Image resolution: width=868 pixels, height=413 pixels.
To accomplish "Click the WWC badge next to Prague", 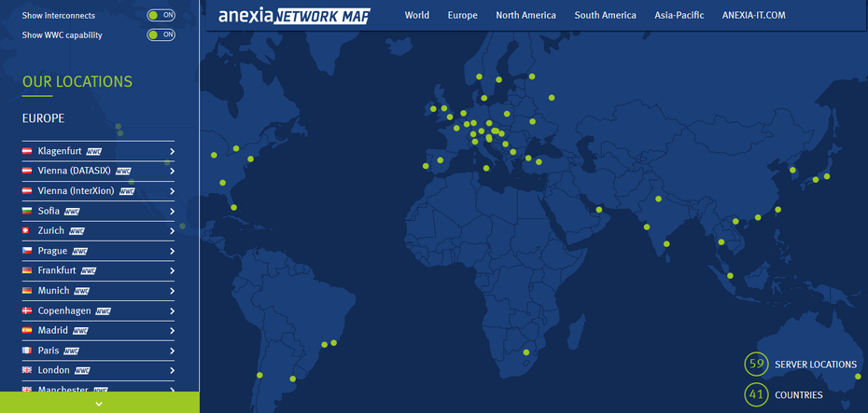I will [79, 251].
